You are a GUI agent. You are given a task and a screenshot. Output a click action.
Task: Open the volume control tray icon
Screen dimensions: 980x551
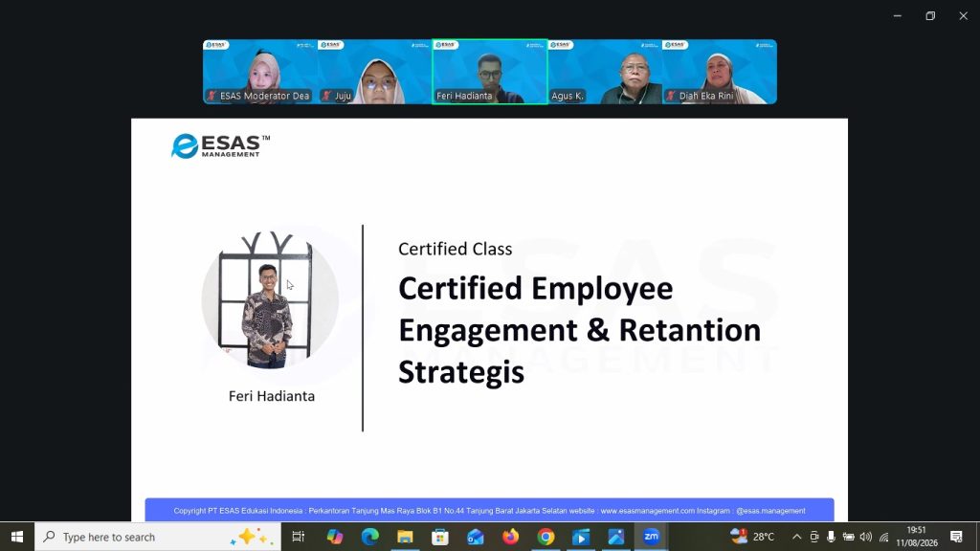[x=865, y=537]
